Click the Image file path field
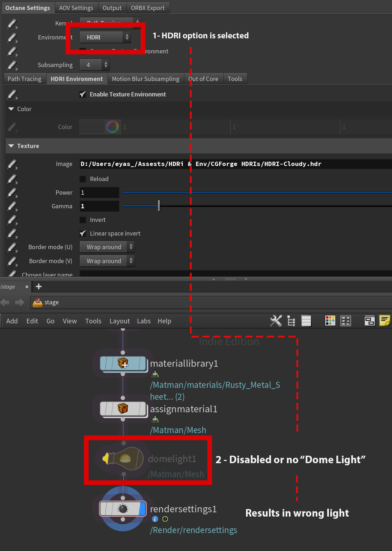 pyautogui.click(x=236, y=164)
